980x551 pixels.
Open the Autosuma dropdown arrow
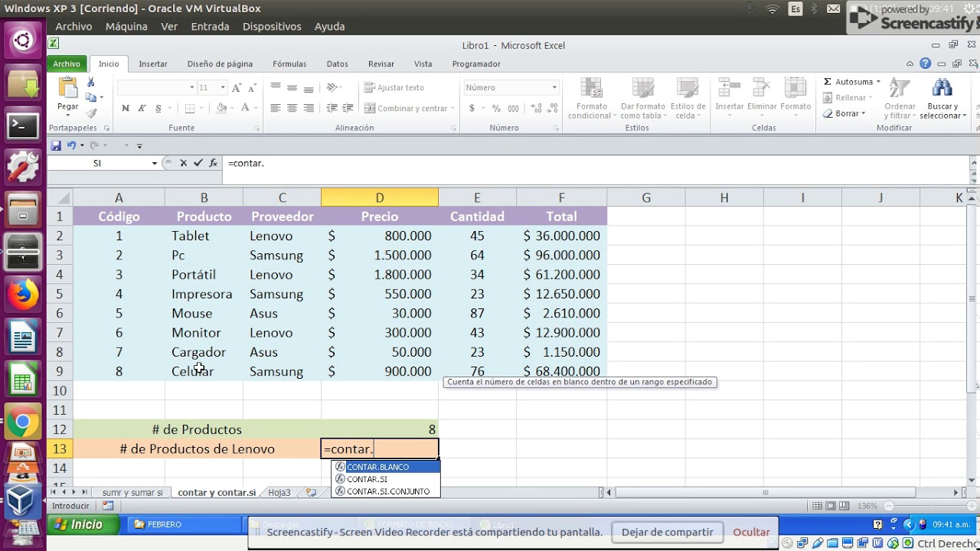click(x=878, y=82)
